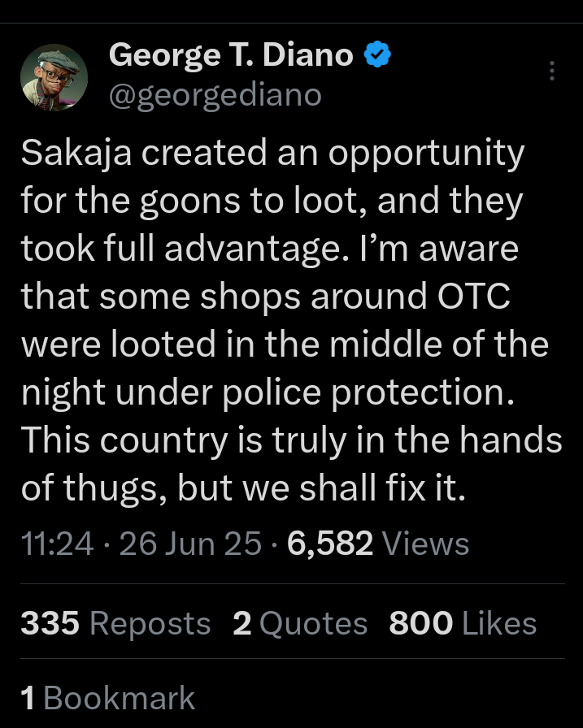Open the @georgediano handle link
The image size is (583, 728).
click(x=215, y=95)
